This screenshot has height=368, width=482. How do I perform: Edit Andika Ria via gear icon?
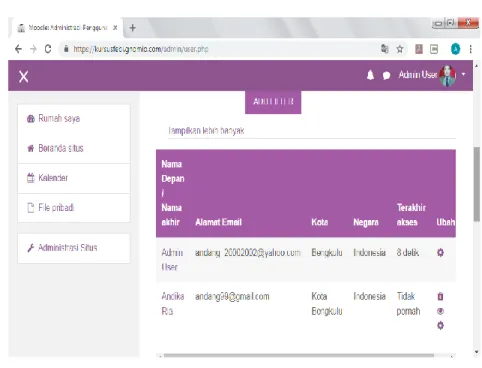tap(440, 325)
